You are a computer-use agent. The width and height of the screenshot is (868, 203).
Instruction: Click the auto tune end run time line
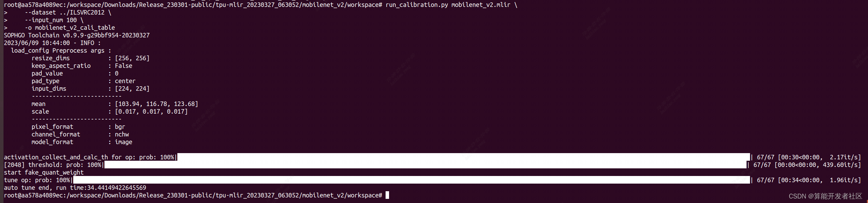tap(75, 188)
